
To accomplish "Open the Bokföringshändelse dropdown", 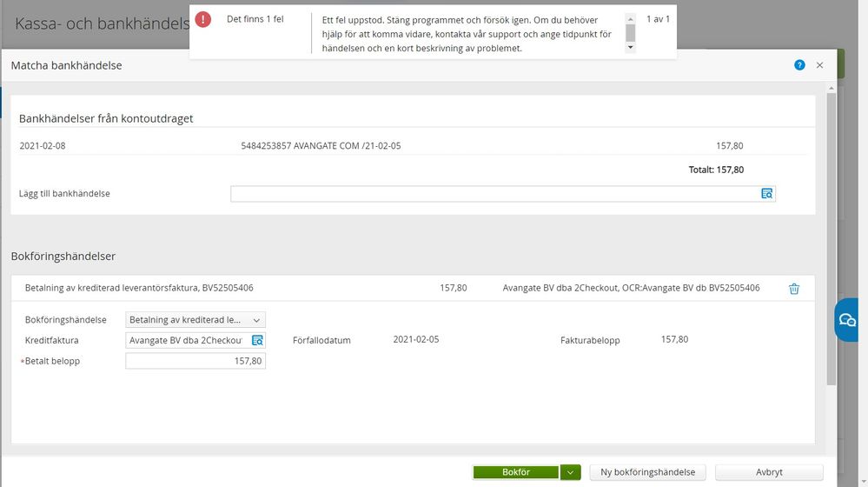I will click(195, 320).
